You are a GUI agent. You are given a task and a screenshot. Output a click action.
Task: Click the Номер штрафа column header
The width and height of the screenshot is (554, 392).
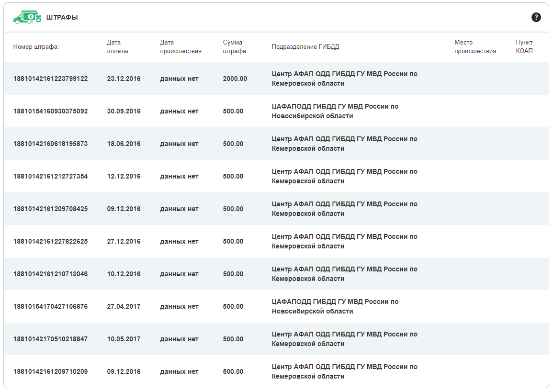36,46
